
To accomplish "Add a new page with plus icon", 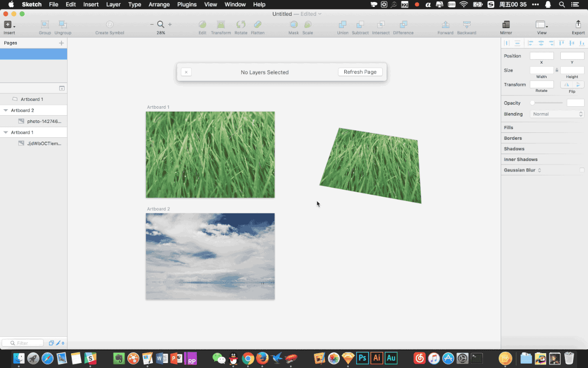I will click(x=62, y=43).
